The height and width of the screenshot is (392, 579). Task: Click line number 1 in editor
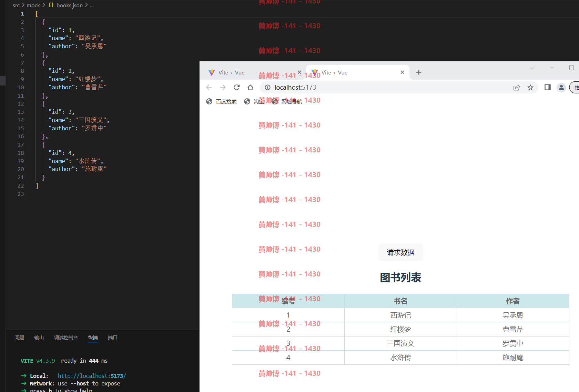tap(22, 14)
